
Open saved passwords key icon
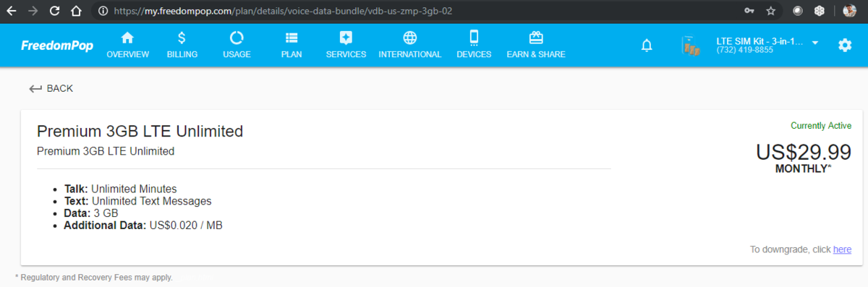point(749,12)
